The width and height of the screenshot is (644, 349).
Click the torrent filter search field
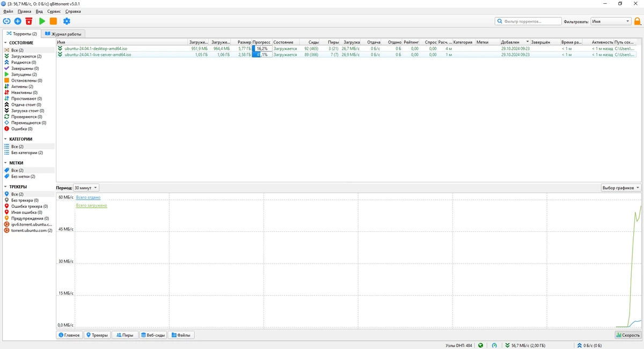click(528, 21)
